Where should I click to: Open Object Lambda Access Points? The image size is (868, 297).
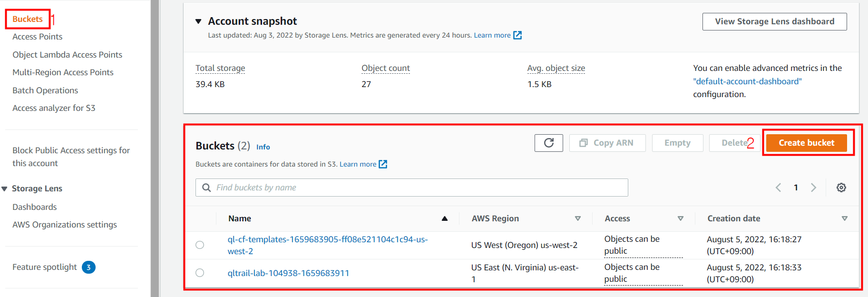68,55
